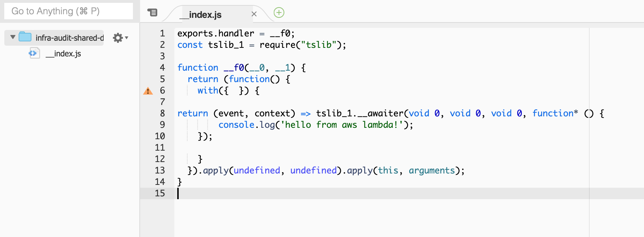Image resolution: width=644 pixels, height=237 pixels.
Task: Click the 'with' keyword on line 6
Action: pos(208,90)
